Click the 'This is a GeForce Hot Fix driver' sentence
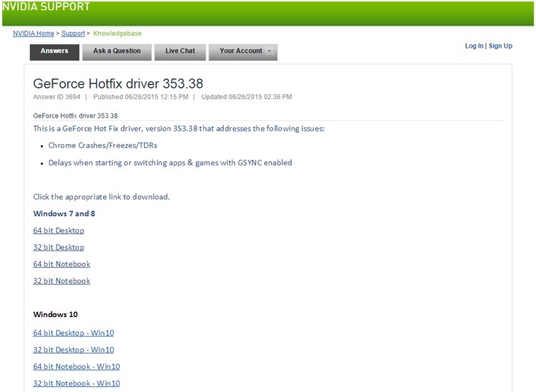 click(x=179, y=129)
